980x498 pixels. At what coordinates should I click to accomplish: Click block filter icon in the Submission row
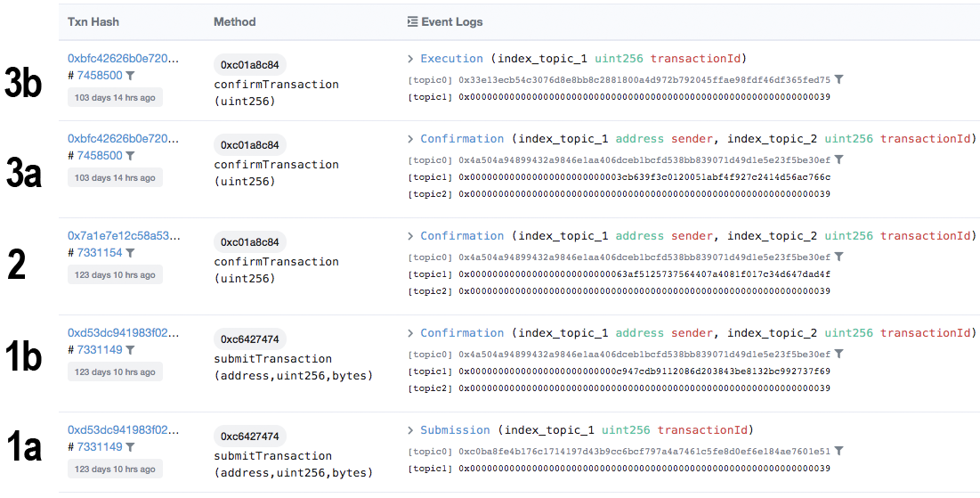pyautogui.click(x=130, y=447)
